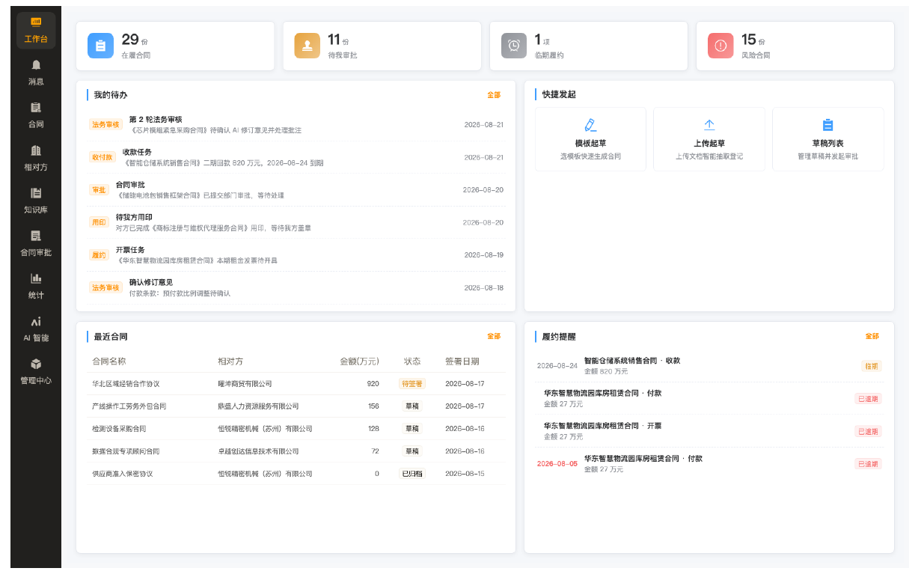Open the 确认修订意见 todo item
This screenshot has height=580, width=924.
296,287
